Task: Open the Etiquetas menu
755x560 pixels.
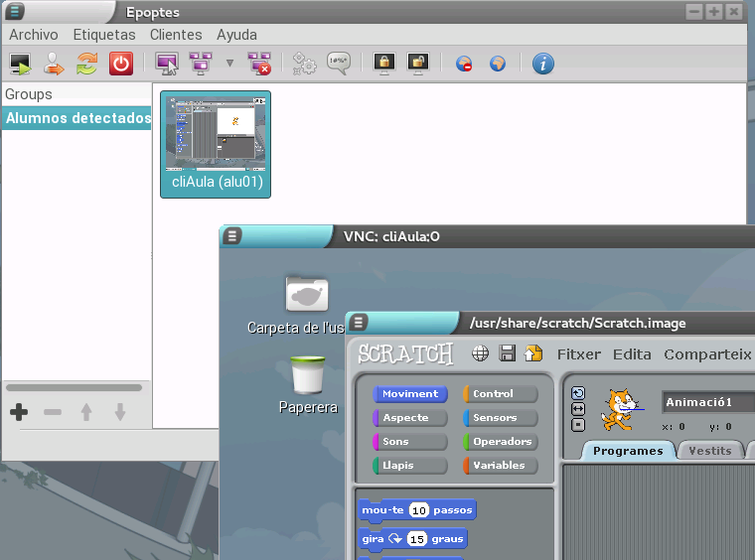Action: [103, 35]
